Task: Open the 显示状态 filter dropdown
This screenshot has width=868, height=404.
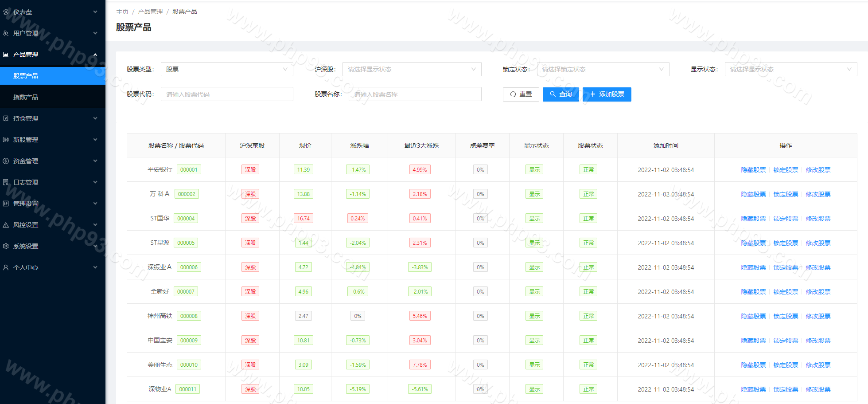Action: tap(790, 69)
